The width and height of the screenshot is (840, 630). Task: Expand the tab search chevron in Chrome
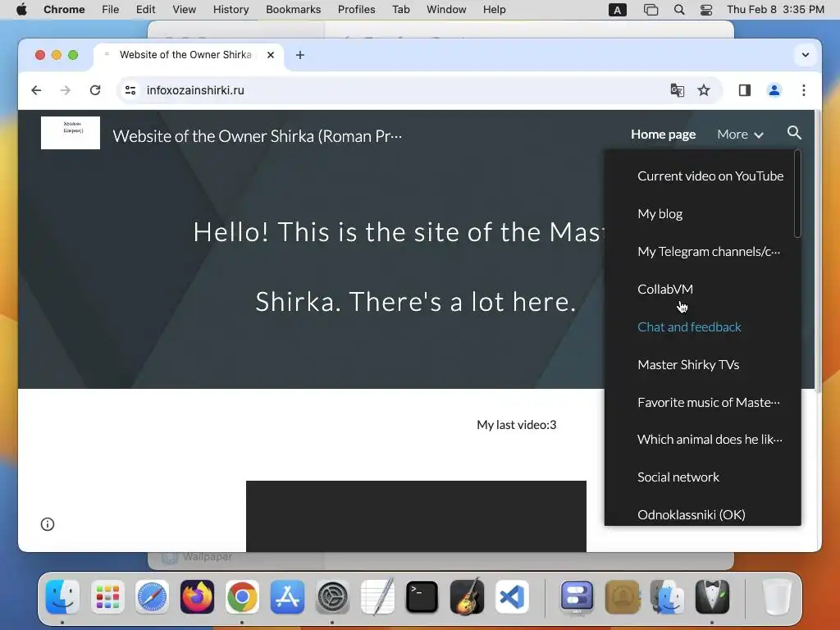click(805, 55)
